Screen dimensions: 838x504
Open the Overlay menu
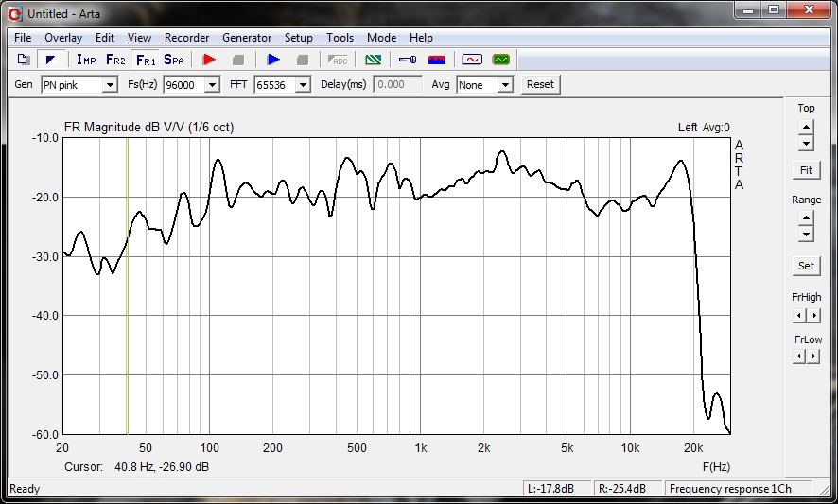(x=63, y=38)
